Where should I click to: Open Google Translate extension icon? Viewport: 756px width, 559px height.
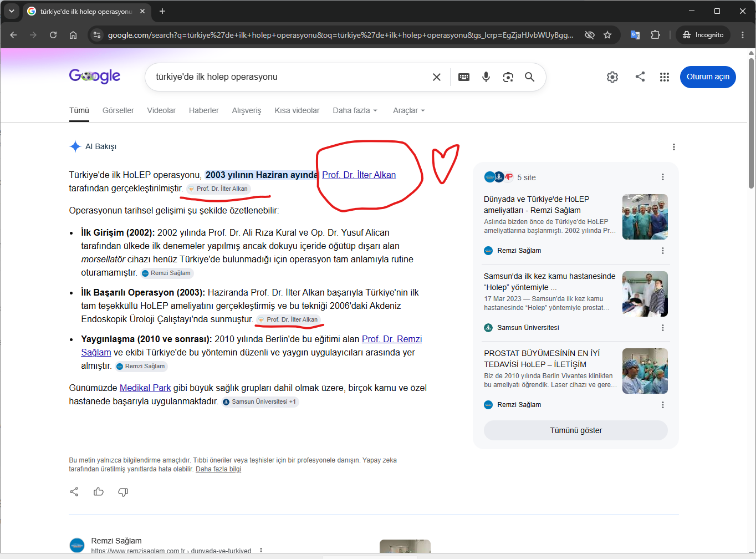[x=635, y=35]
